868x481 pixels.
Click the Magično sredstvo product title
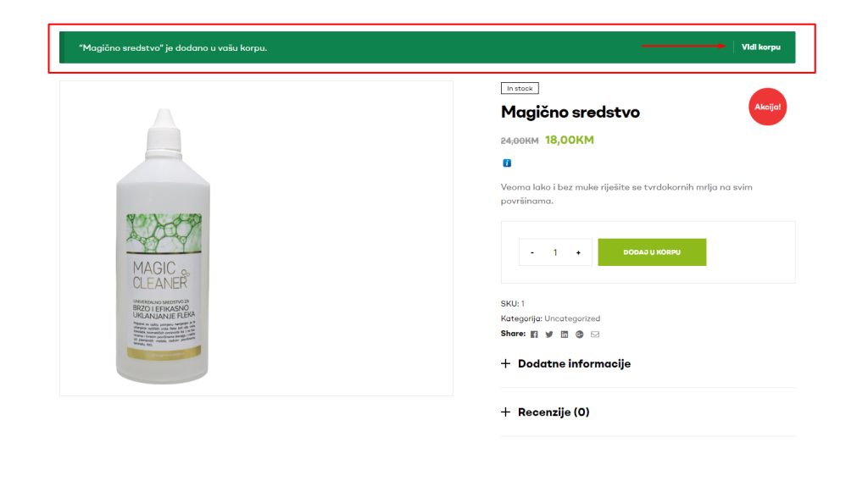click(x=570, y=113)
